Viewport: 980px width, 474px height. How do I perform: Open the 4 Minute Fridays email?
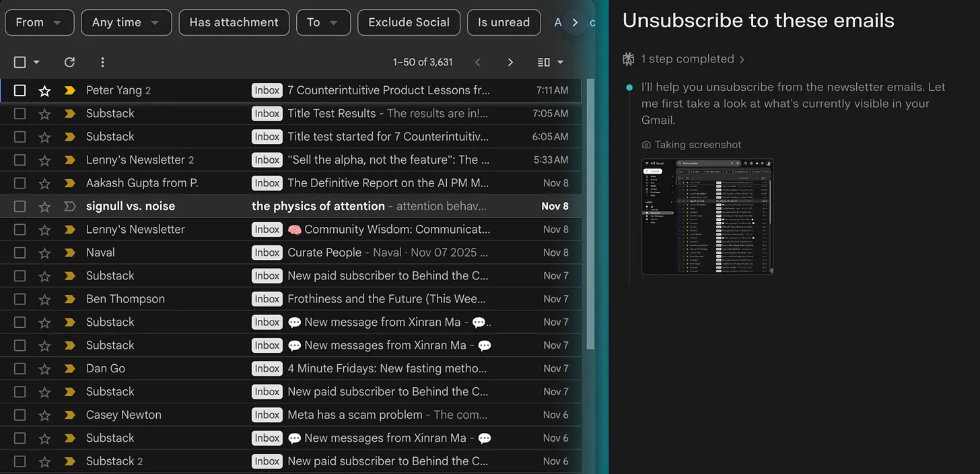click(x=291, y=368)
